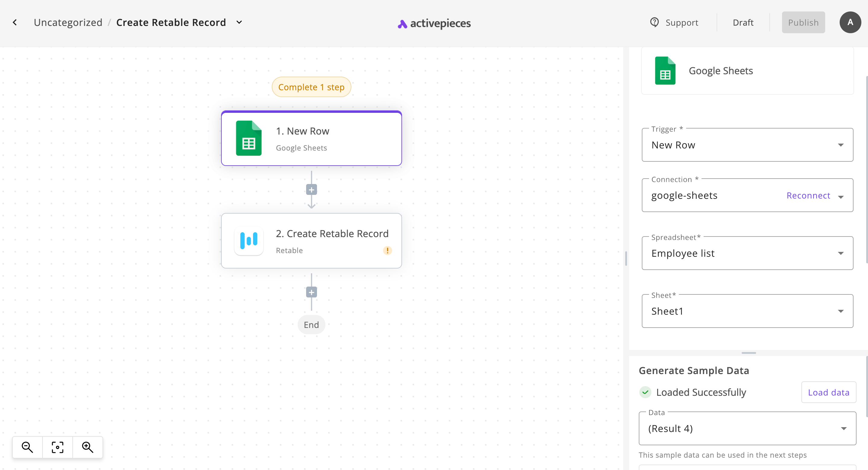
Task: Open the user account avatar menu
Action: click(x=850, y=22)
